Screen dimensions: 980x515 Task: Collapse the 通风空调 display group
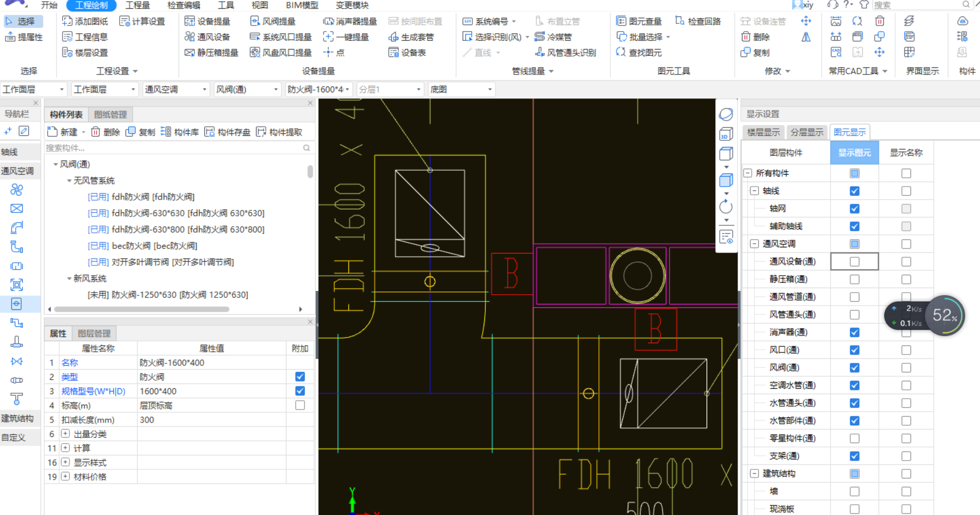pyautogui.click(x=754, y=244)
